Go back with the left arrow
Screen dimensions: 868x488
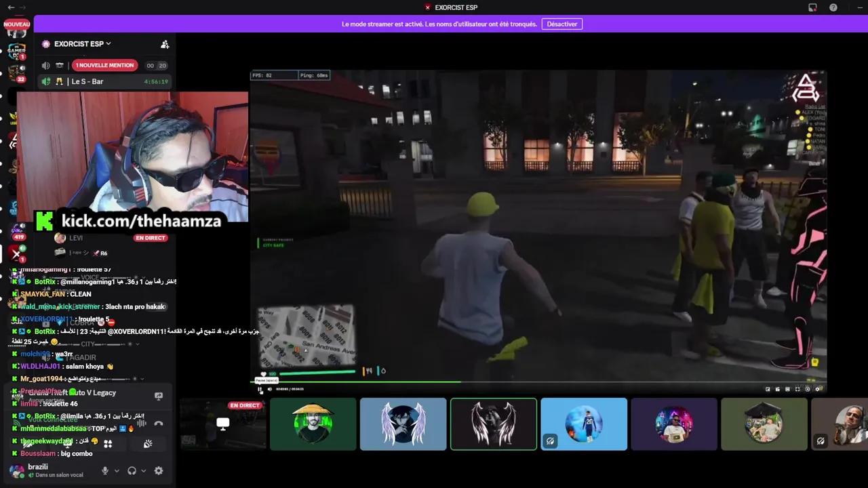click(10, 7)
